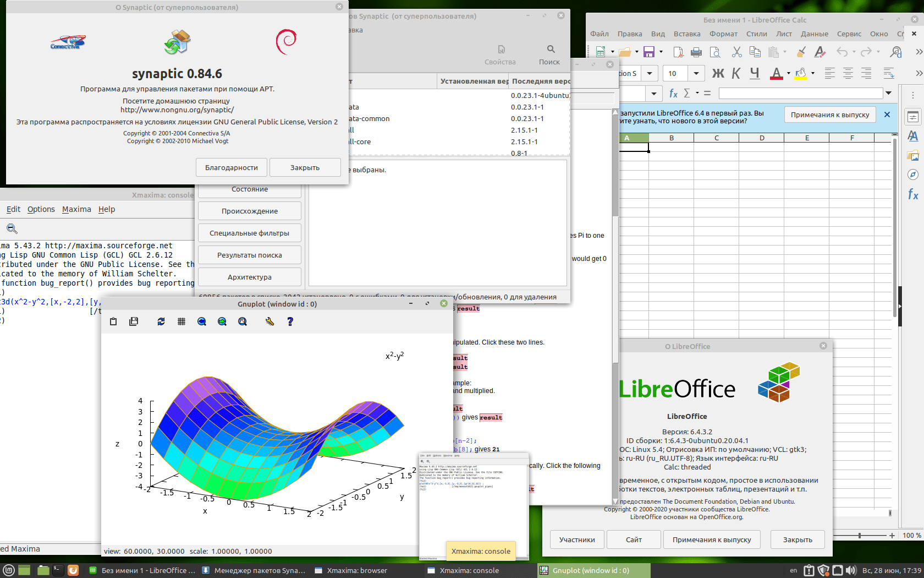Toggle wrap text in Calc
This screenshot has width=924, height=578.
coord(888,73)
